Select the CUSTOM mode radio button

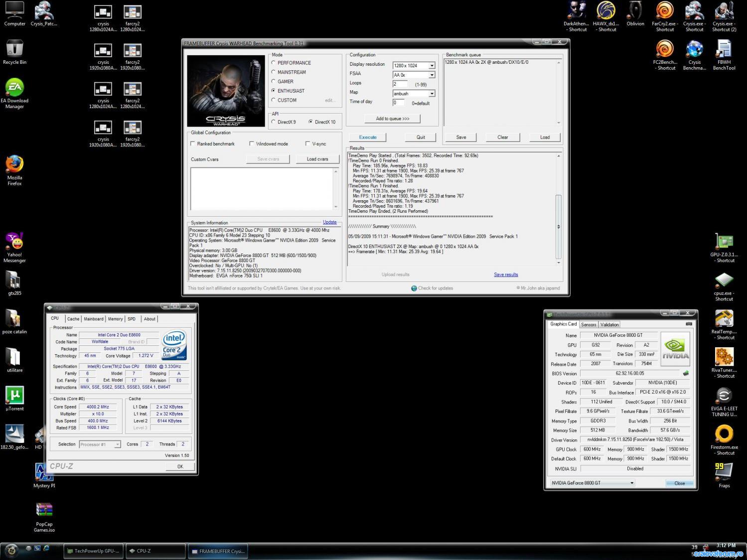tap(273, 100)
